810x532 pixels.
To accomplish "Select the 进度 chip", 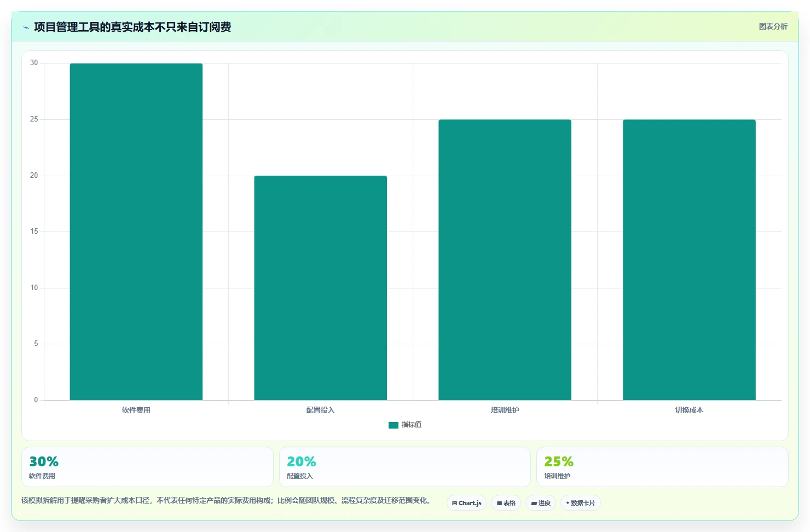I will pos(541,503).
